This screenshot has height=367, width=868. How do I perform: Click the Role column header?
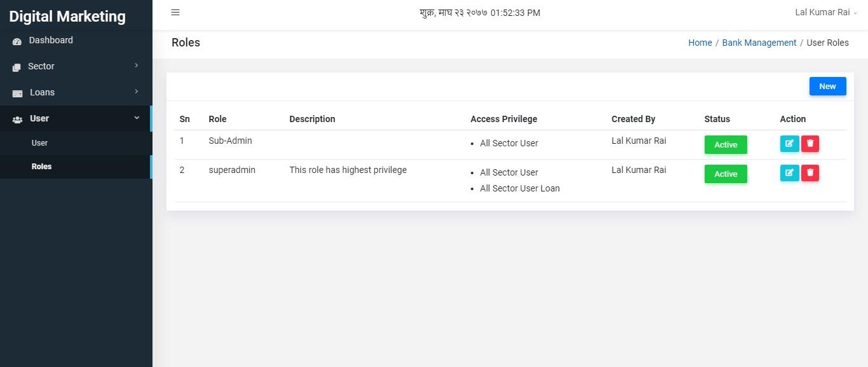click(217, 119)
